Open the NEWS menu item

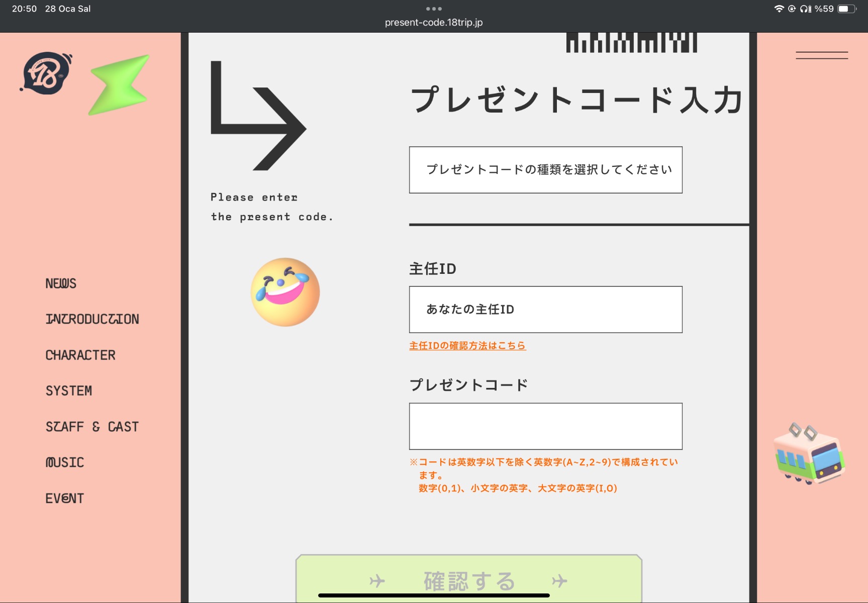click(61, 283)
